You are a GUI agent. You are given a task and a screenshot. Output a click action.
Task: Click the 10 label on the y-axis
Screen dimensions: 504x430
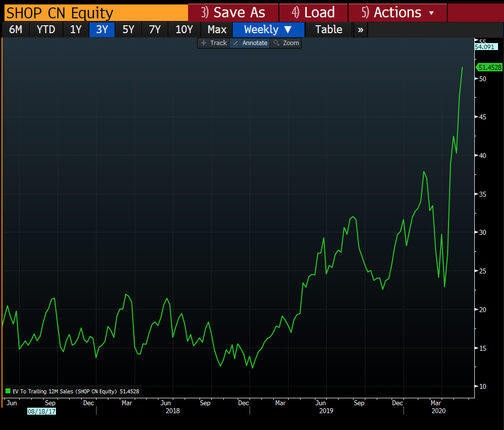(x=483, y=386)
